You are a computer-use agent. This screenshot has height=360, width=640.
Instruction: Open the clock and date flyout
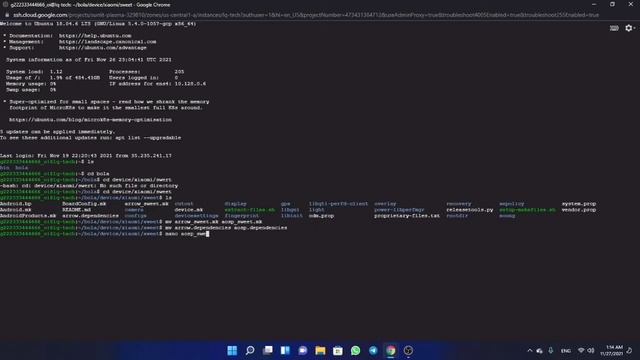(611, 350)
